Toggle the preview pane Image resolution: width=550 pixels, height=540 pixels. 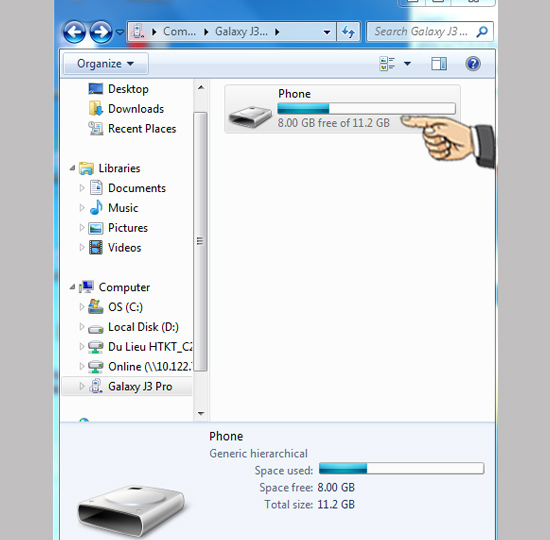point(439,64)
